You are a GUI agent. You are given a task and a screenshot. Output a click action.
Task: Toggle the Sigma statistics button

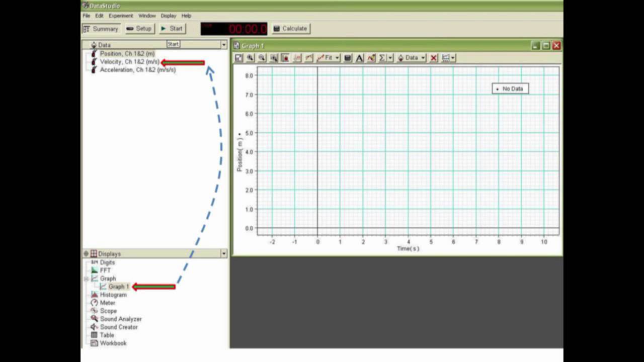pos(382,58)
